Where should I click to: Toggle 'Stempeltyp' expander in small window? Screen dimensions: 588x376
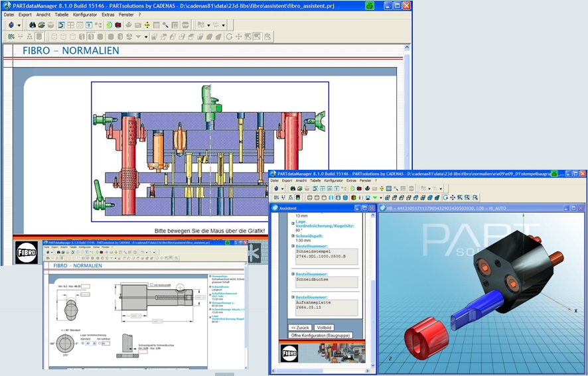coord(210,277)
